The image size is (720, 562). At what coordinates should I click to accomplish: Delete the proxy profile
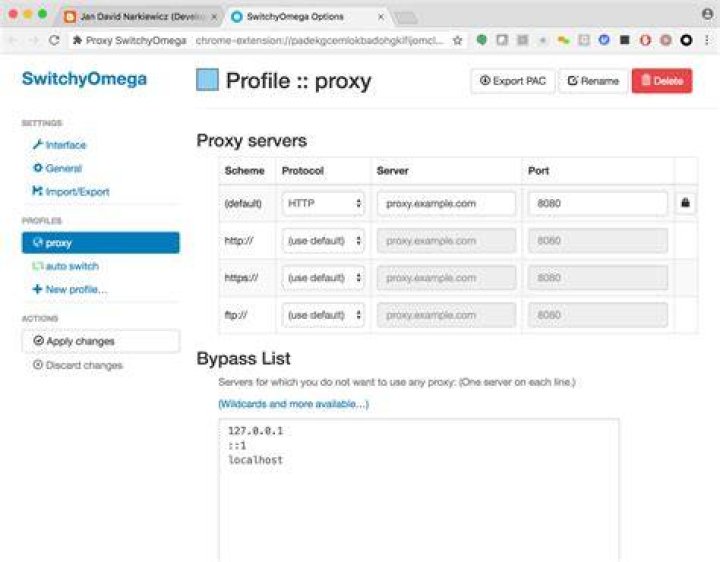(662, 81)
